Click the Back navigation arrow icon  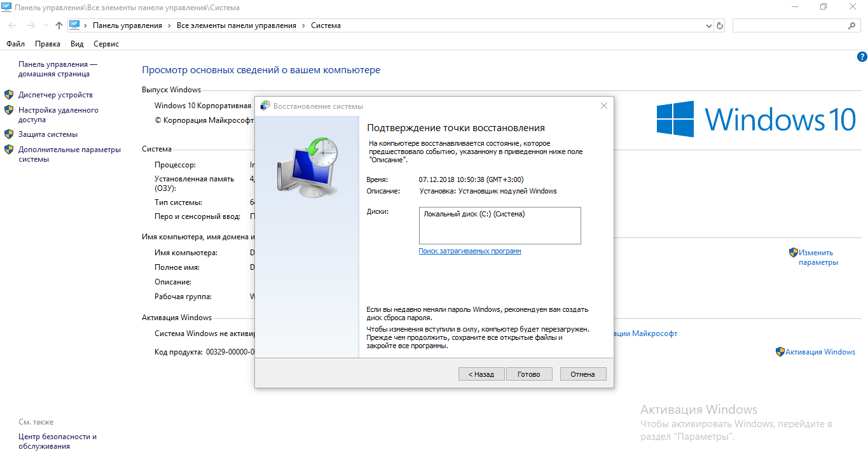[13, 25]
